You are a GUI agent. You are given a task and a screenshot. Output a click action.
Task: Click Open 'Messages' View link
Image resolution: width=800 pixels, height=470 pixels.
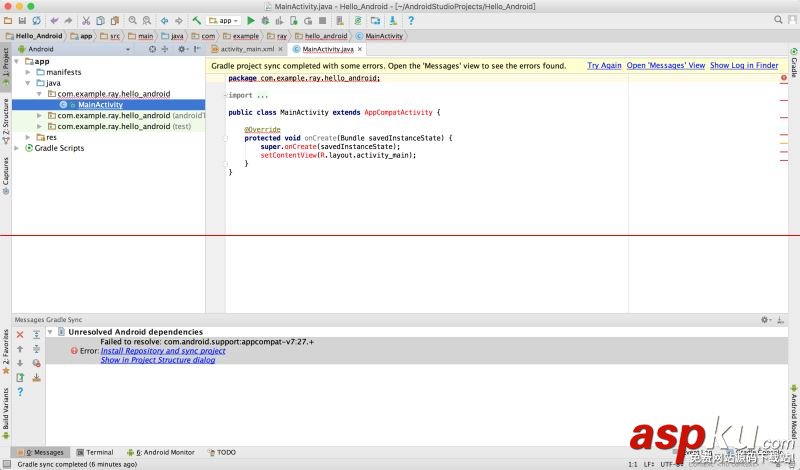(666, 65)
